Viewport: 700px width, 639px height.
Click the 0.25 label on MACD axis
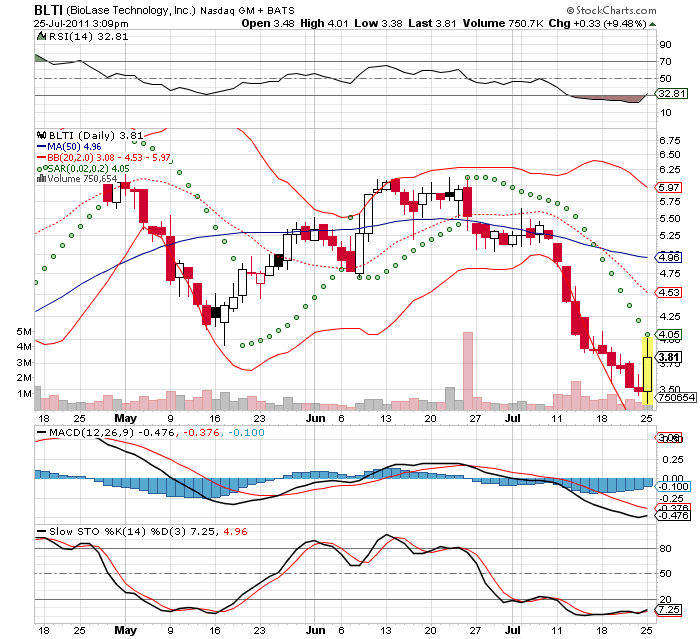pyautogui.click(x=672, y=459)
